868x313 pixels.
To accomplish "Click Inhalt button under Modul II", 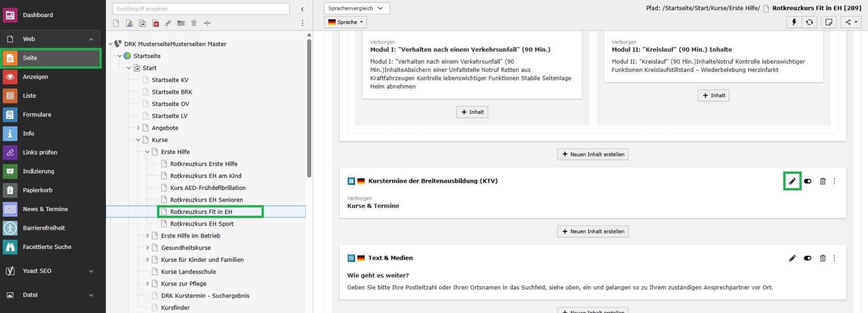I will tap(713, 95).
